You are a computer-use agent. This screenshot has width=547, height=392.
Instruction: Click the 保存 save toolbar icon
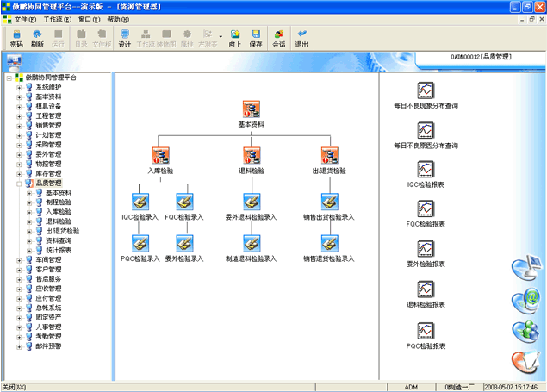(x=256, y=38)
